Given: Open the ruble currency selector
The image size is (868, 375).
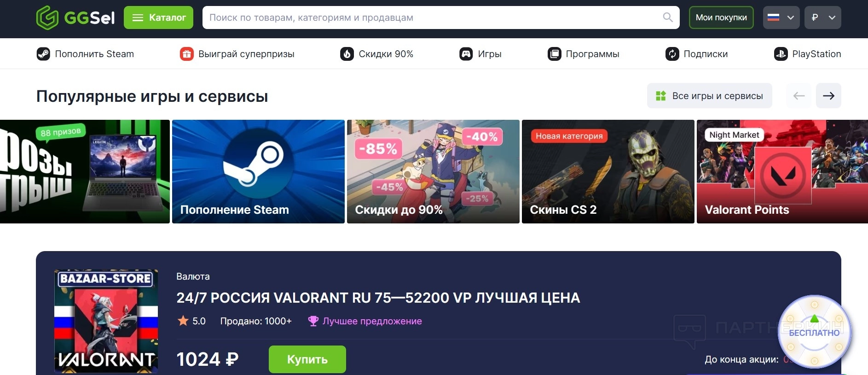Looking at the screenshot, I should click(x=822, y=18).
